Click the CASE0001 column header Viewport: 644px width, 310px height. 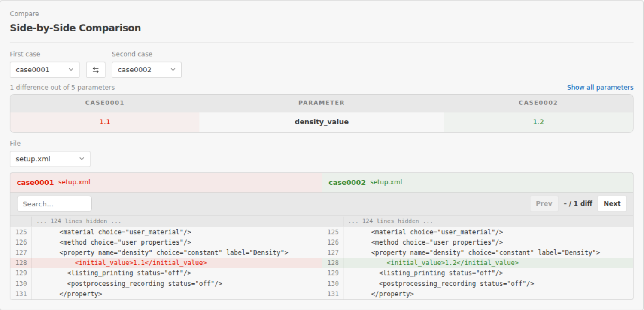point(105,103)
